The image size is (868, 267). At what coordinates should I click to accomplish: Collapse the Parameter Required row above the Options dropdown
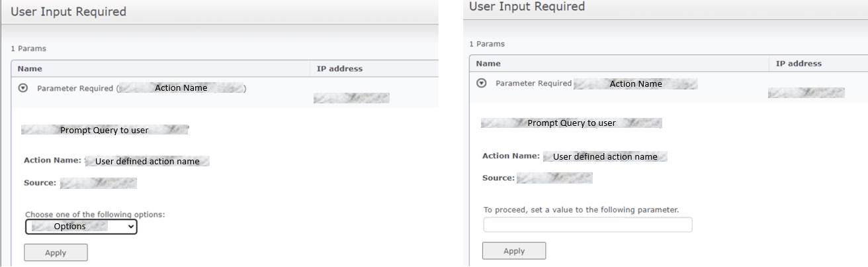point(23,88)
